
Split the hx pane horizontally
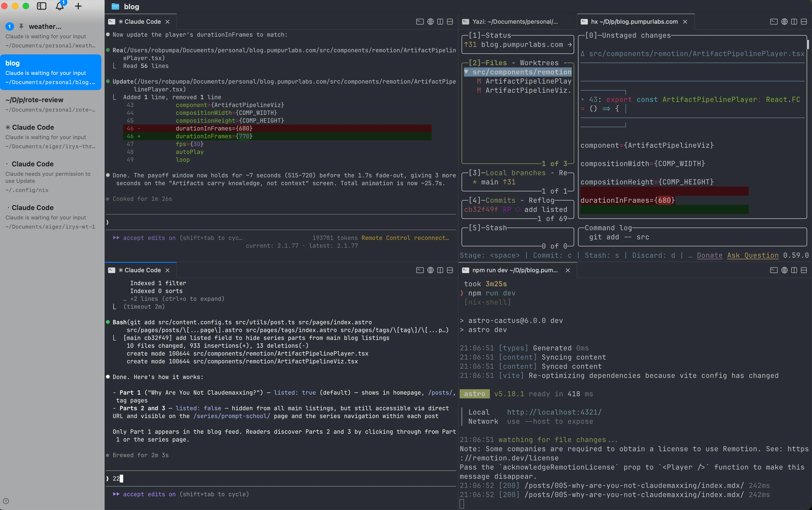click(804, 21)
